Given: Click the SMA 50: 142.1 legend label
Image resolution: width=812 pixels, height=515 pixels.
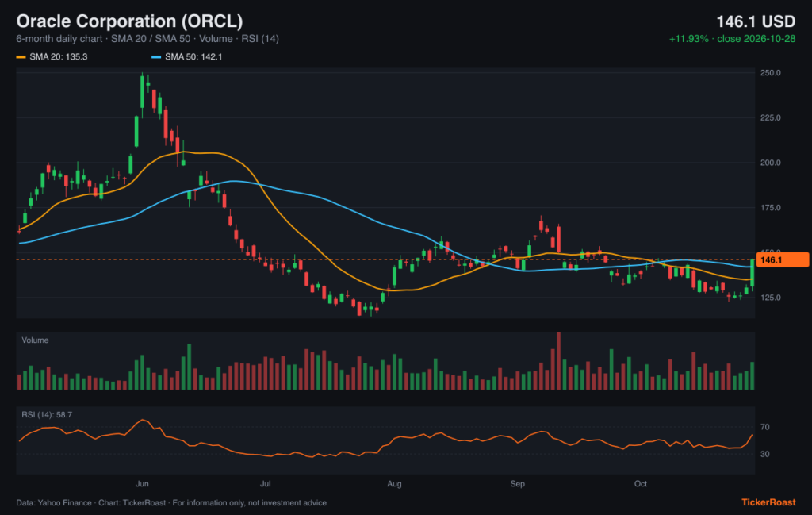Looking at the screenshot, I should [x=193, y=57].
